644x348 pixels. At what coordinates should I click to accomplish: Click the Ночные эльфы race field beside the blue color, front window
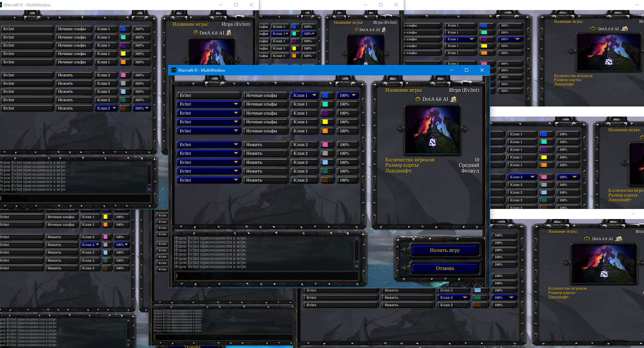[265, 95]
